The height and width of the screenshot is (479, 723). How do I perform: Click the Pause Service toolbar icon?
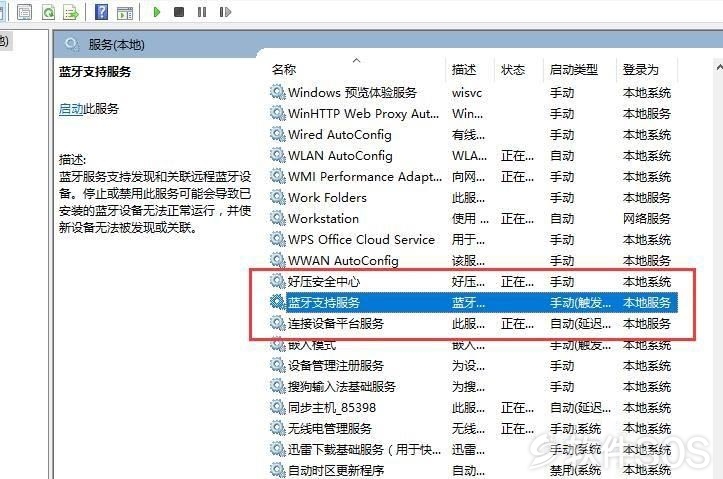click(201, 12)
